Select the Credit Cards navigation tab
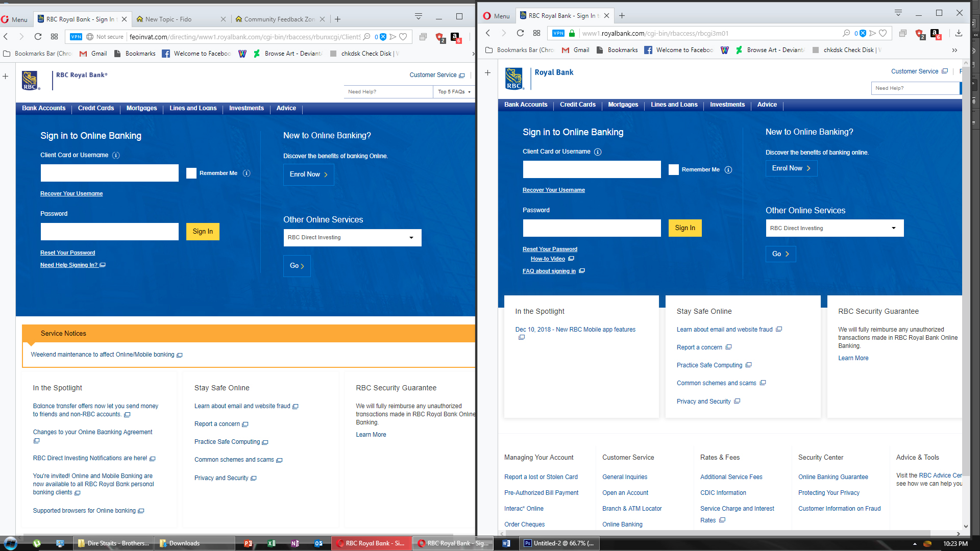The image size is (980, 551). click(x=95, y=108)
